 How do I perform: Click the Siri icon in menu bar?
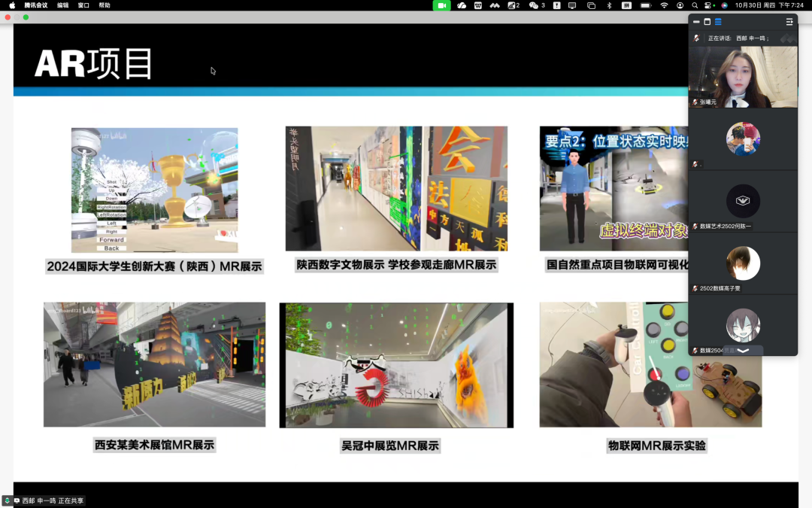724,5
